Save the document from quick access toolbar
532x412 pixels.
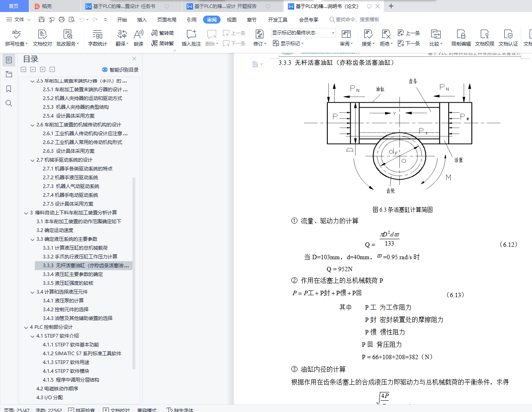(42, 19)
